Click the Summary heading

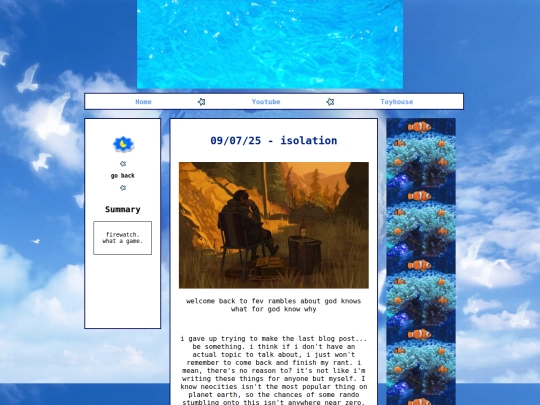point(123,209)
